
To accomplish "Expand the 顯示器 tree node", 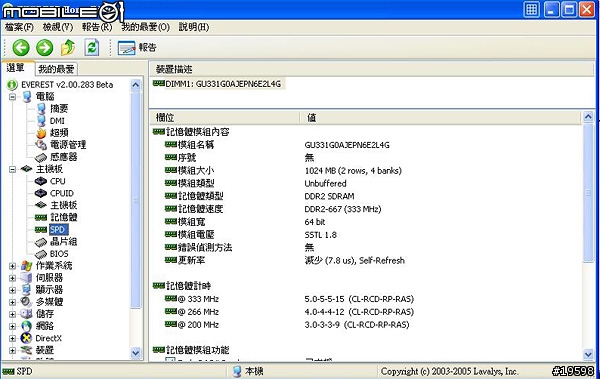I will 12,290.
